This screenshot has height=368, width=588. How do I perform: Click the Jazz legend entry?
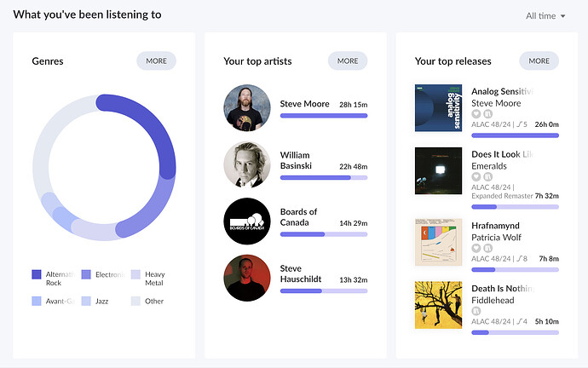coord(95,301)
